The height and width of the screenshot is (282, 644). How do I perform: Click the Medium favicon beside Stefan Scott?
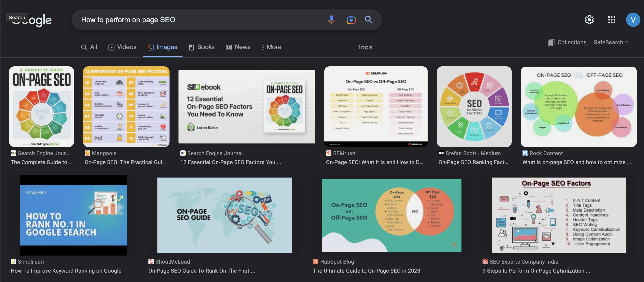click(441, 153)
